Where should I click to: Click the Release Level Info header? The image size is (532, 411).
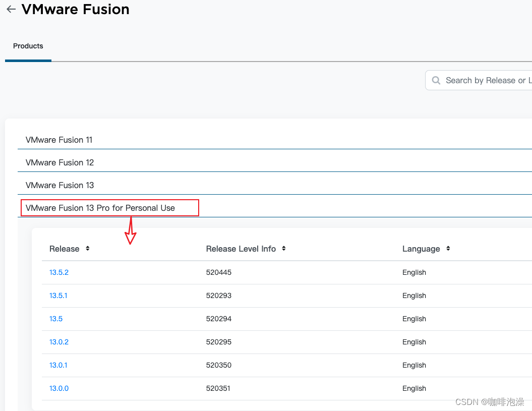click(x=241, y=249)
